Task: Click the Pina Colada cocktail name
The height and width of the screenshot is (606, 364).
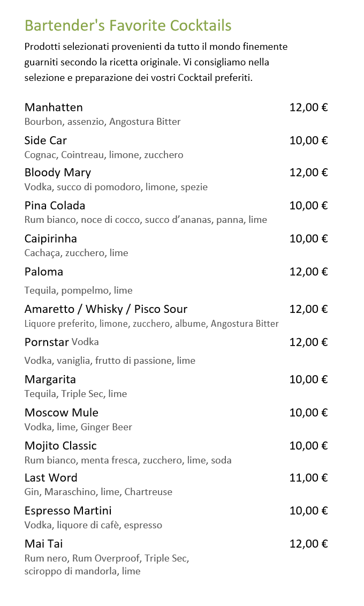Action: [x=55, y=206]
